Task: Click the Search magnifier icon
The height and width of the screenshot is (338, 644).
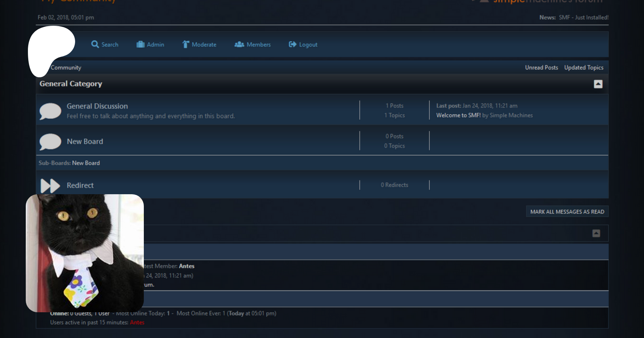Action: coord(95,44)
